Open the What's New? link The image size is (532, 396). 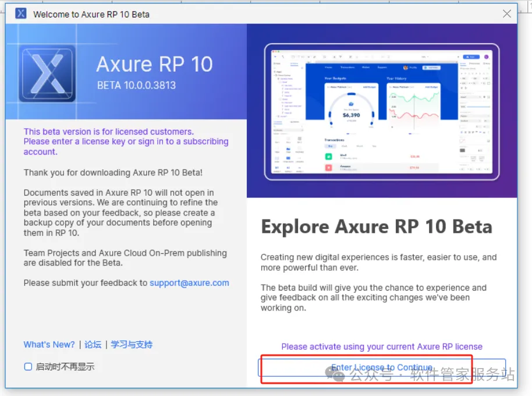point(49,344)
